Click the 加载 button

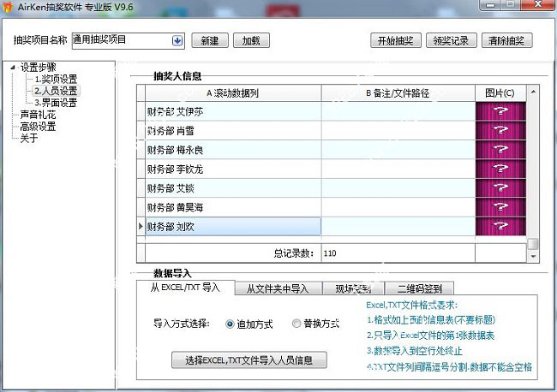(x=251, y=40)
